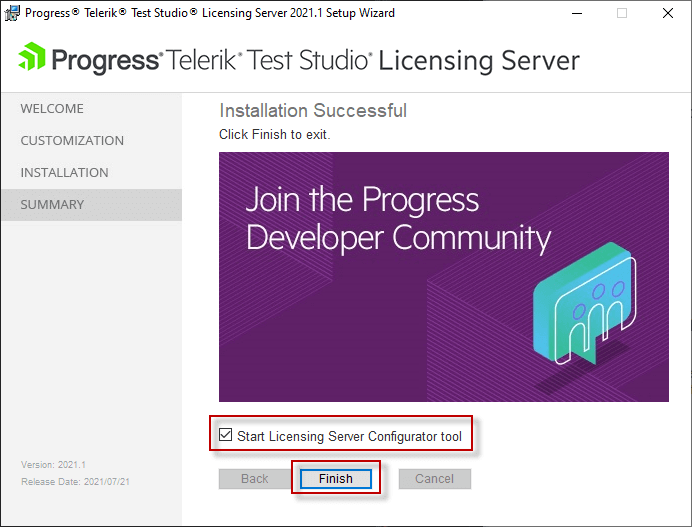The height and width of the screenshot is (527, 692).
Task: Click the Finish button
Action: (335, 478)
